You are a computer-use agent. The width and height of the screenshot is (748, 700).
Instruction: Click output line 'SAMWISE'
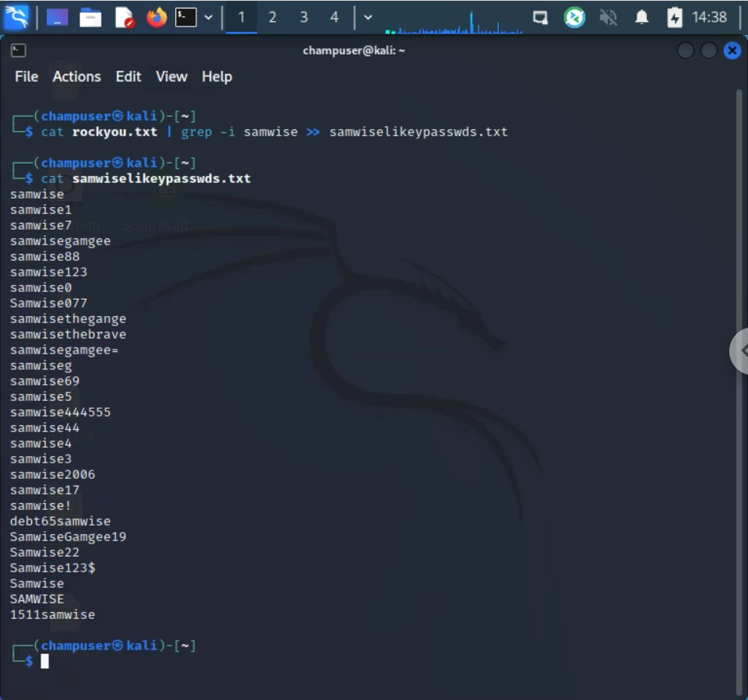(x=37, y=599)
